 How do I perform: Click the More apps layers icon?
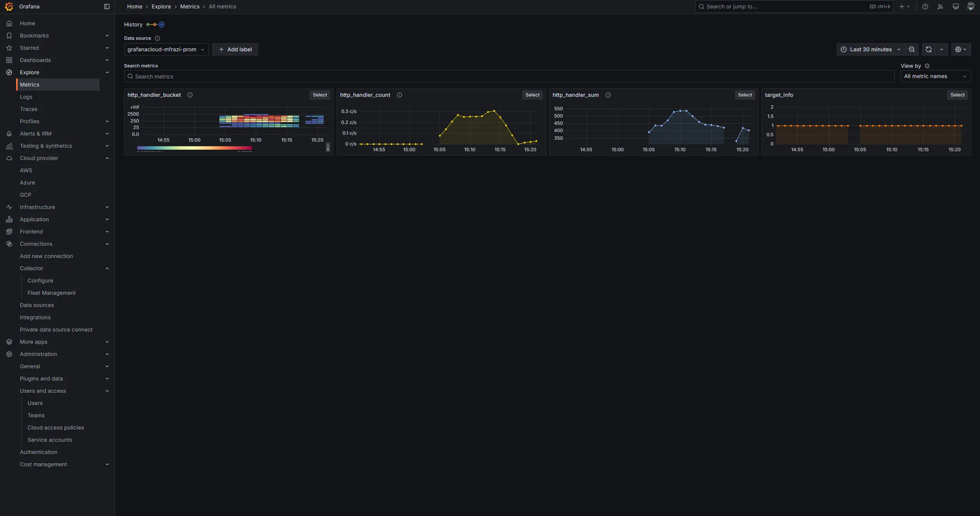[x=9, y=342]
